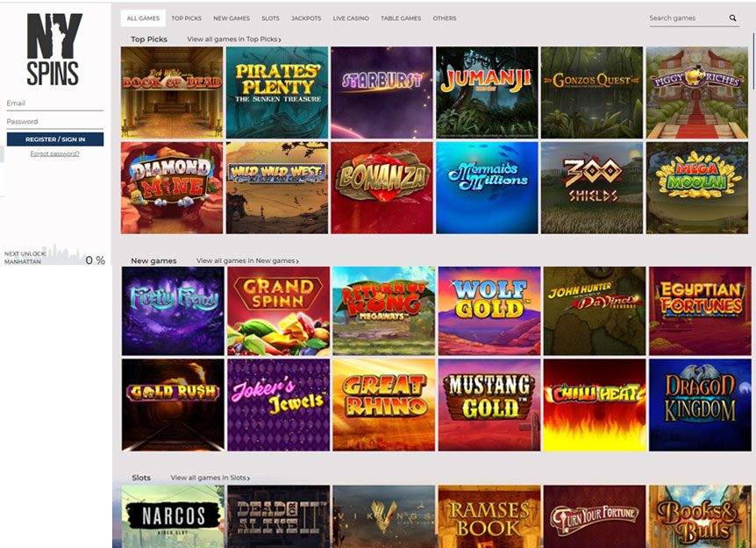
Task: Open the Bonanza game tile
Action: coord(382,188)
